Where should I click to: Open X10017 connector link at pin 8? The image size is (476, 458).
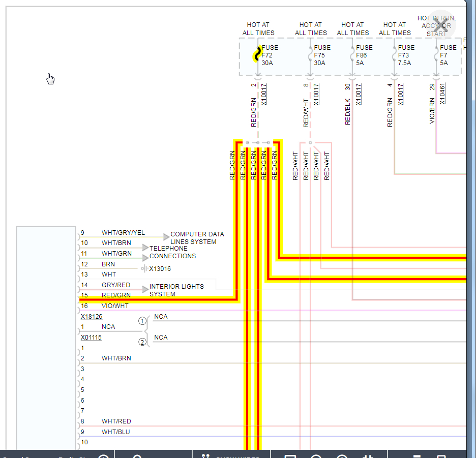pyautogui.click(x=316, y=95)
